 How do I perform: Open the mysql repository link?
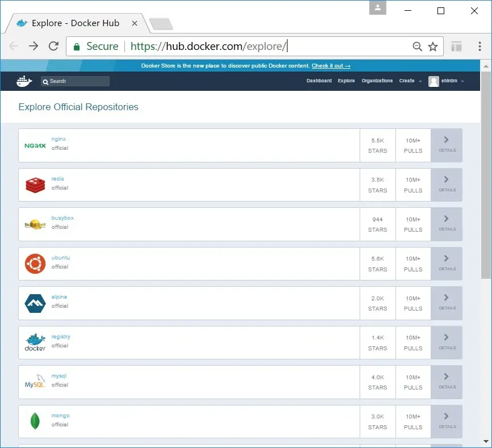pos(59,376)
